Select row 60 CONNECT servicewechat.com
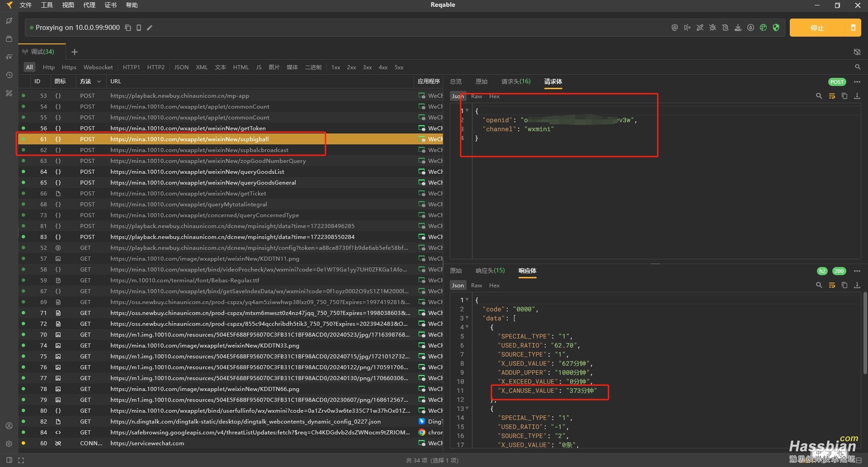 231,443
